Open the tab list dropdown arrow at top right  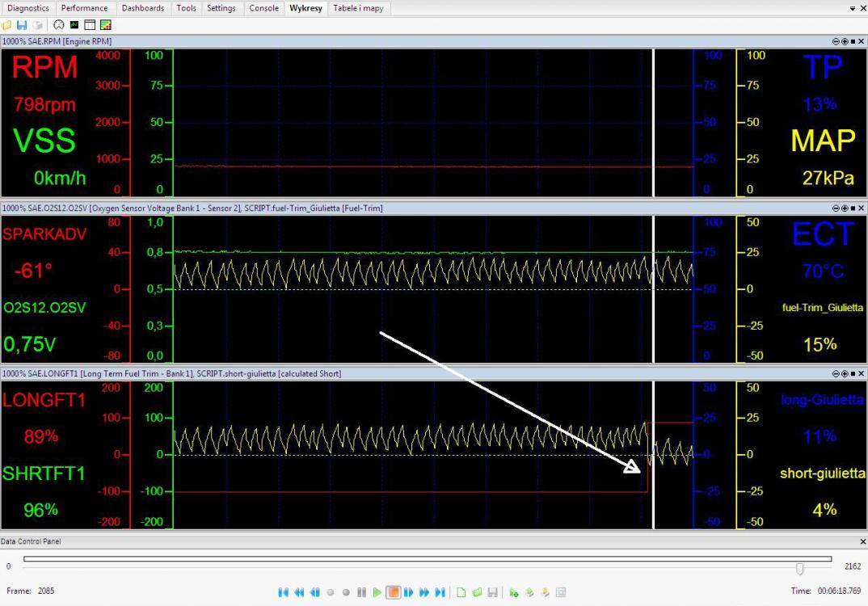tap(853, 9)
